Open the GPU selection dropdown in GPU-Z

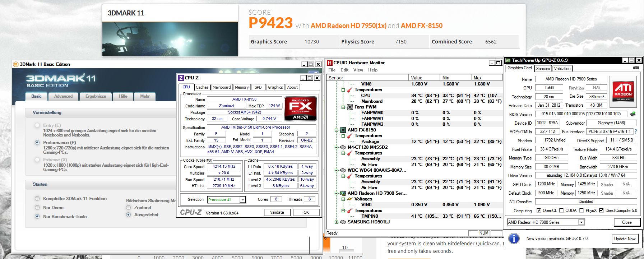click(581, 222)
